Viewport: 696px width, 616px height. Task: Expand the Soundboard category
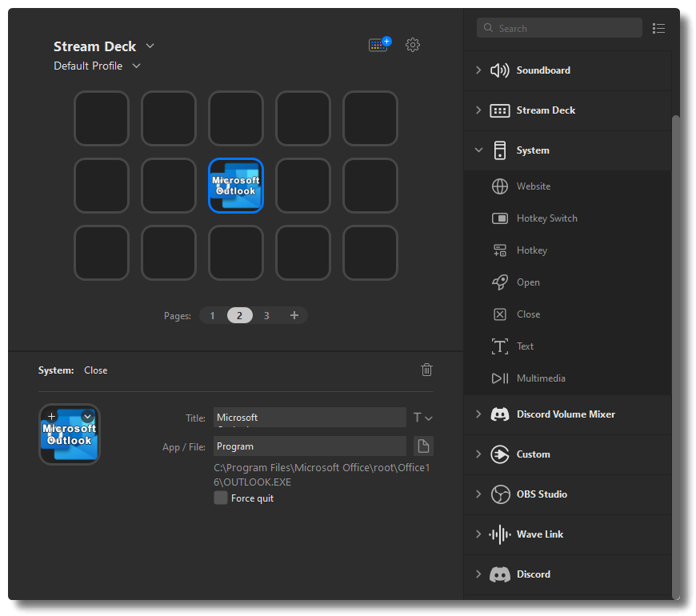click(x=478, y=70)
